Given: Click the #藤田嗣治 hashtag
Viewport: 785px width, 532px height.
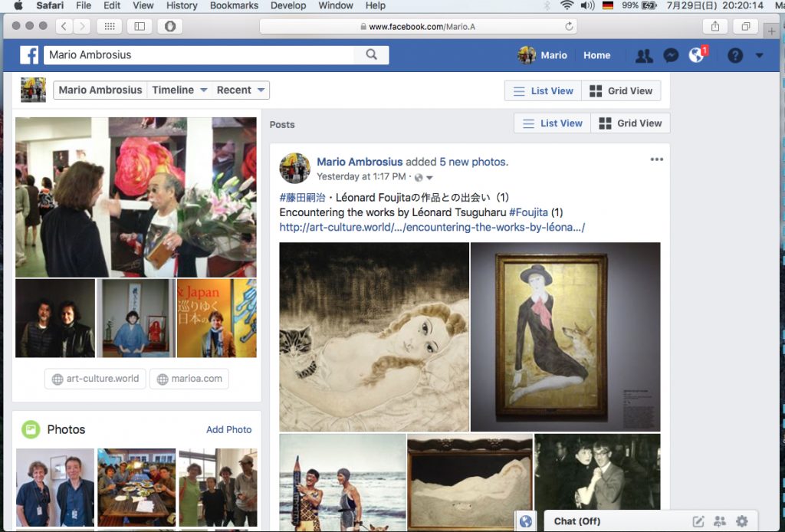Looking at the screenshot, I should pos(302,197).
